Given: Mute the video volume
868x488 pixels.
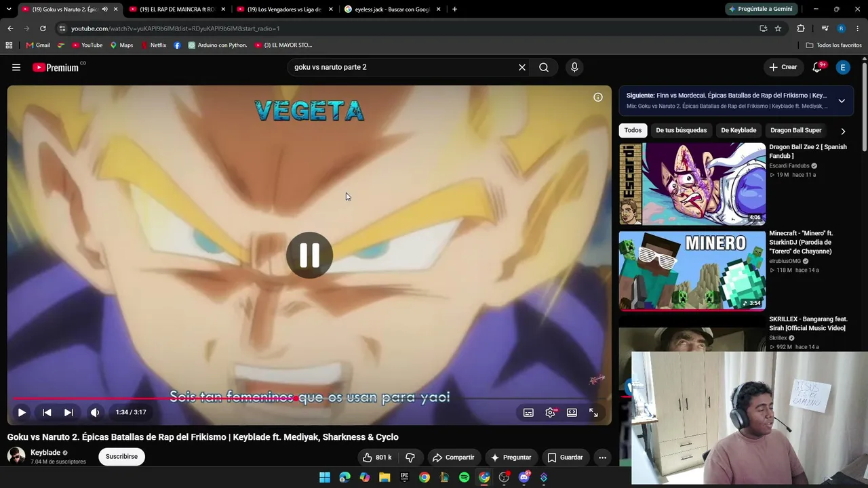Looking at the screenshot, I should 95,412.
